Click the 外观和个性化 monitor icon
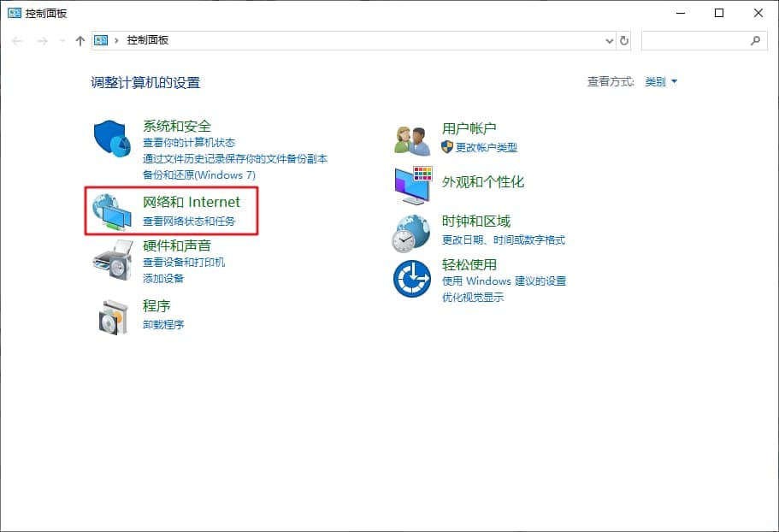 coord(412,185)
